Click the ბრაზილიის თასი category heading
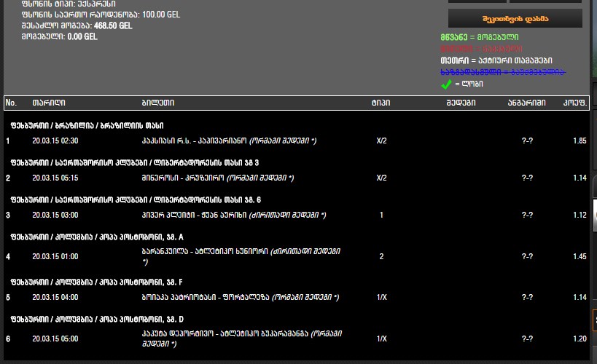This screenshot has width=597, height=364. [87, 125]
